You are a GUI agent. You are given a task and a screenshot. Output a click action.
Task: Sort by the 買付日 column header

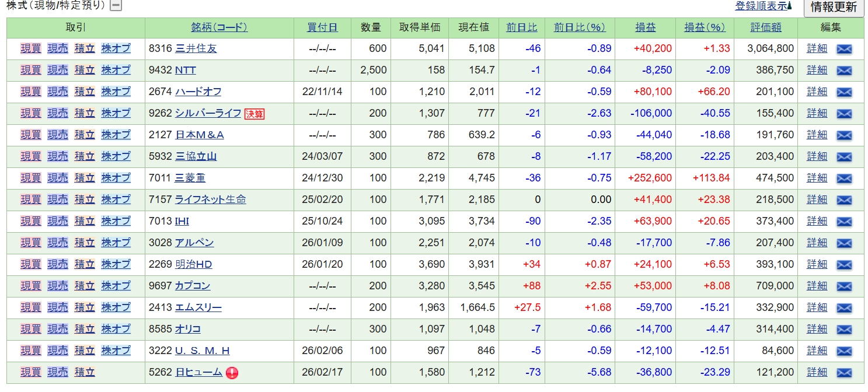[322, 27]
